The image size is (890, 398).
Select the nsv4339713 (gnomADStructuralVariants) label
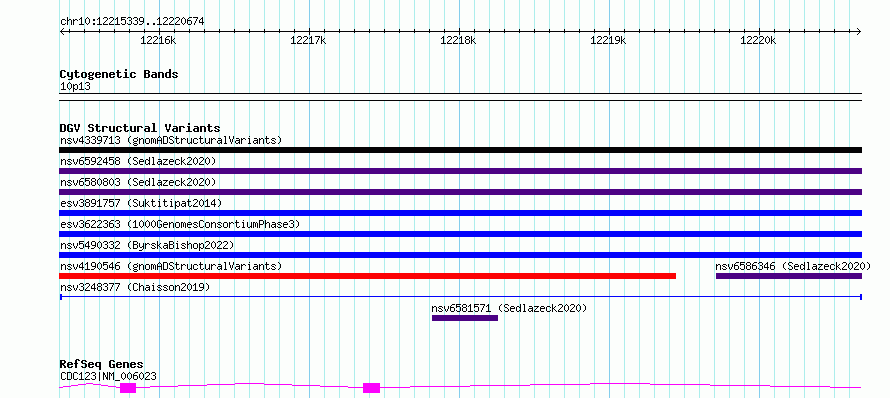[x=171, y=140]
